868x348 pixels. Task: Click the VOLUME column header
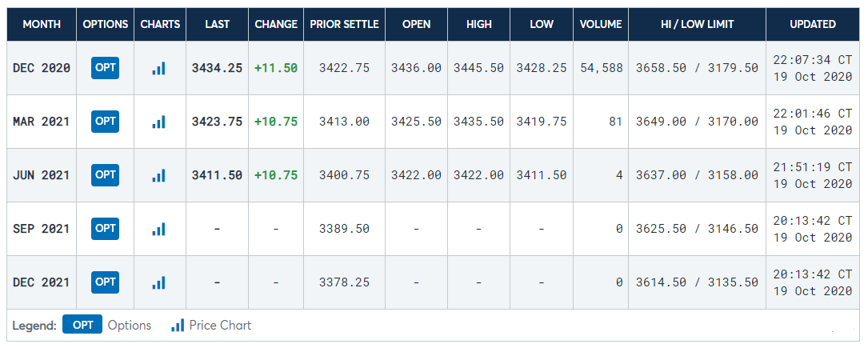coord(602,24)
